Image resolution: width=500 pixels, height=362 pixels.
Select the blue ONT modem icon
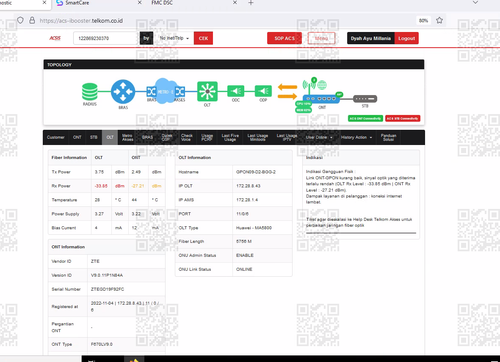(321, 99)
